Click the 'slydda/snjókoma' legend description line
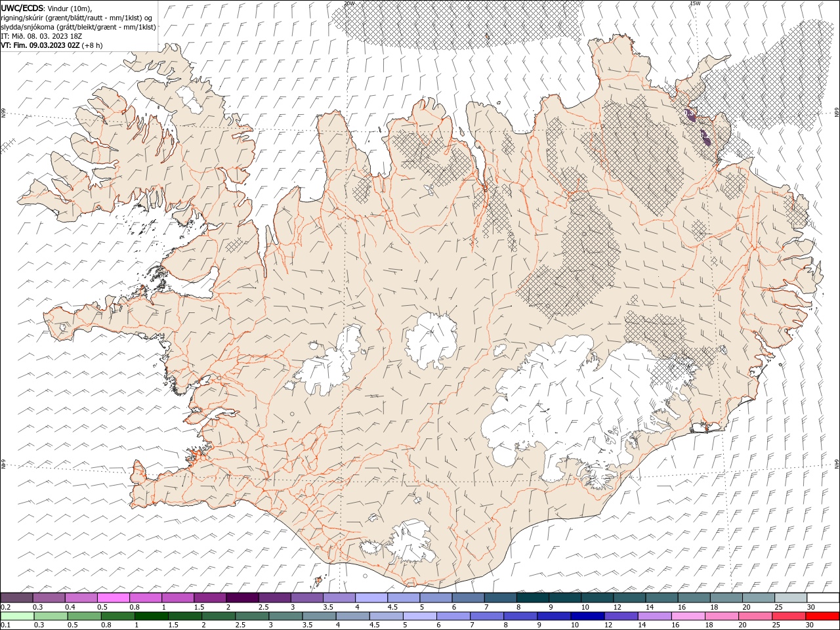840x630 pixels. (79, 27)
